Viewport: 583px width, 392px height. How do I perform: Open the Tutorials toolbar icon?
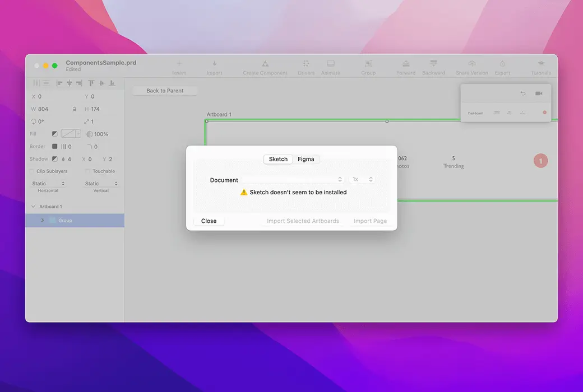tap(541, 63)
